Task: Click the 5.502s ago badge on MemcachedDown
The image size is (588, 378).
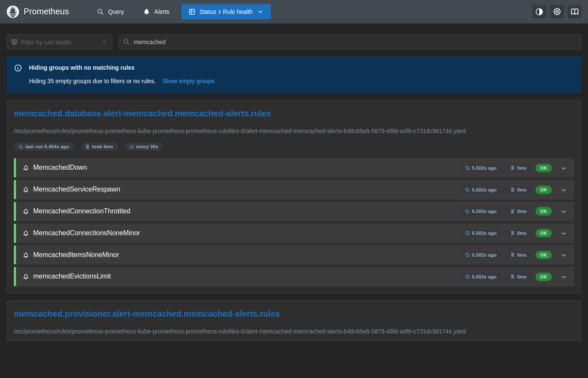Action: pos(481,168)
